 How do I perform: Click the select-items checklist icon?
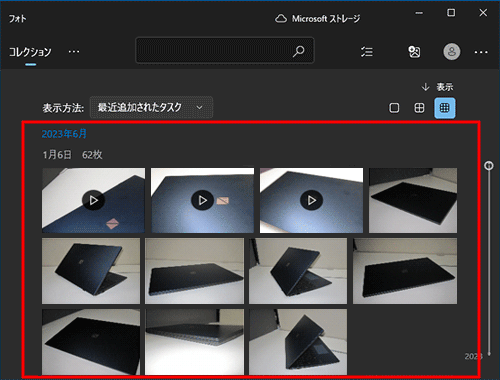pos(367,52)
